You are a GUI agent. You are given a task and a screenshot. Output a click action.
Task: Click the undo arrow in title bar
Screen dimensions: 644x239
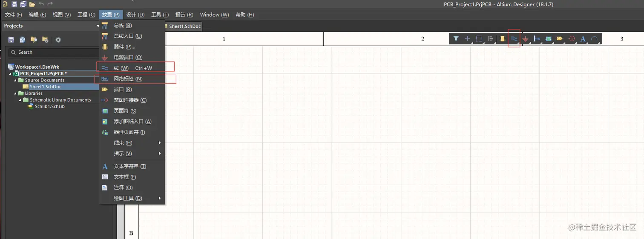[41, 4]
